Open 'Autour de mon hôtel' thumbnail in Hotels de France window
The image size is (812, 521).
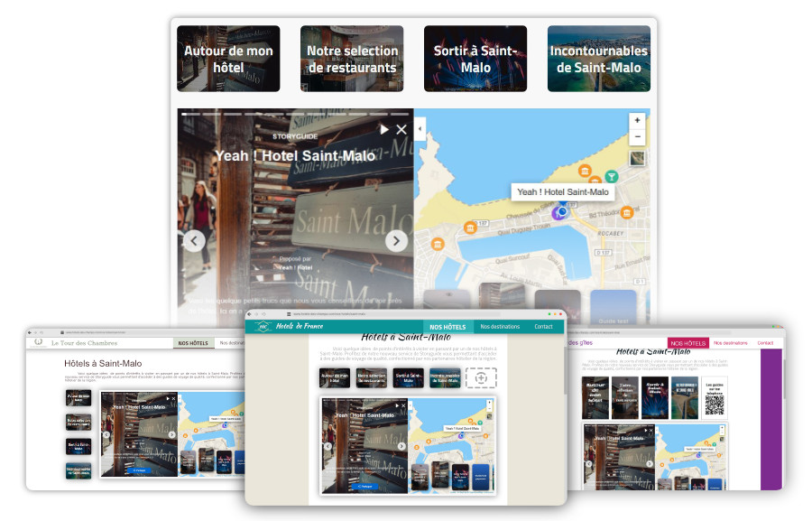click(335, 378)
